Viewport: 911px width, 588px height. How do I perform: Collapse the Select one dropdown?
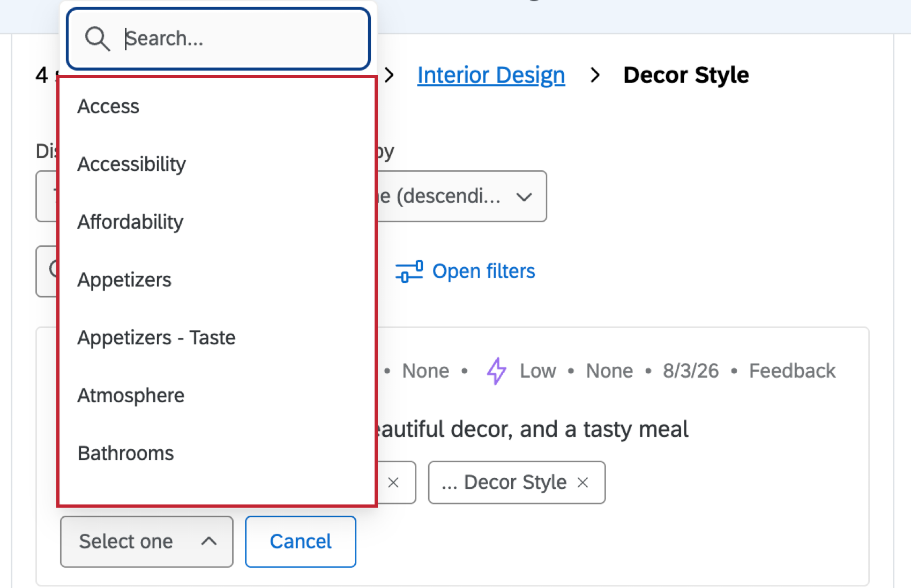147,541
